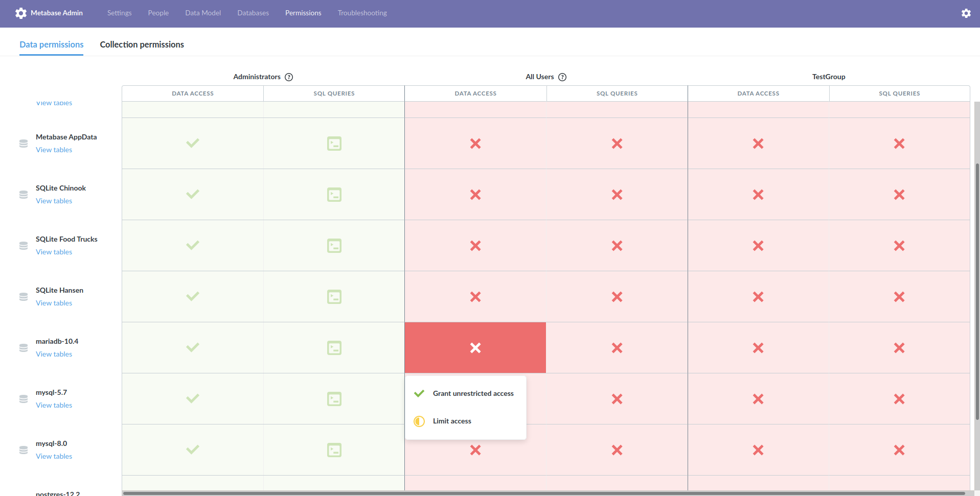Navigate to Databases in the admin bar

(253, 13)
